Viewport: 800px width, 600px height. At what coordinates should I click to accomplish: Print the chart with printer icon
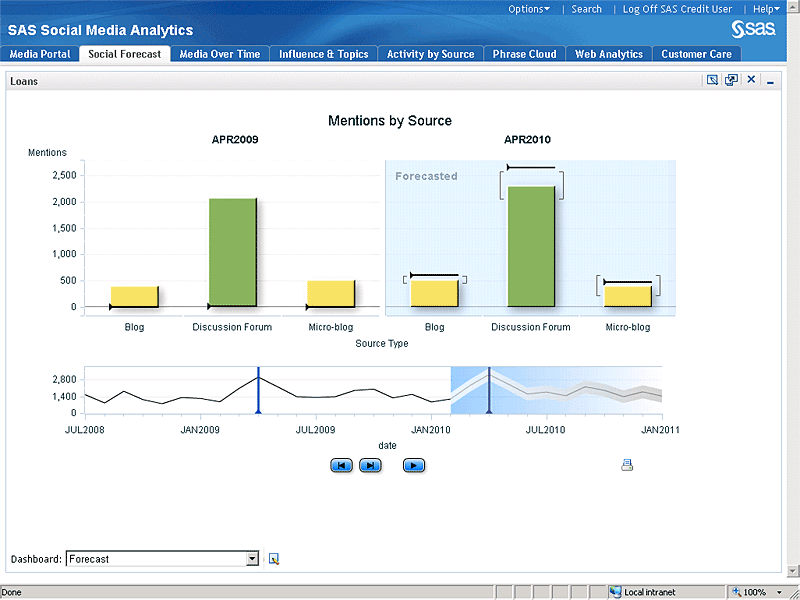627,465
